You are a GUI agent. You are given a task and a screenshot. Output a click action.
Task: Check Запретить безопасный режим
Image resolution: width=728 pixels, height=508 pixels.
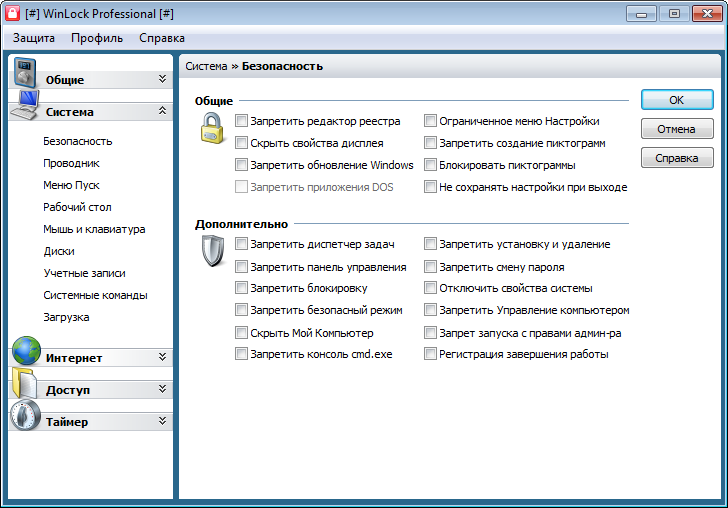click(241, 310)
